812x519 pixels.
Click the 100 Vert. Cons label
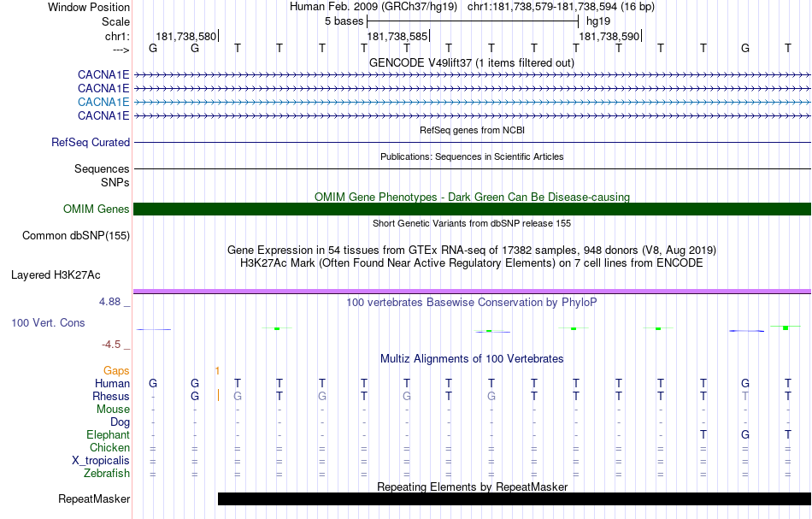[x=48, y=322]
